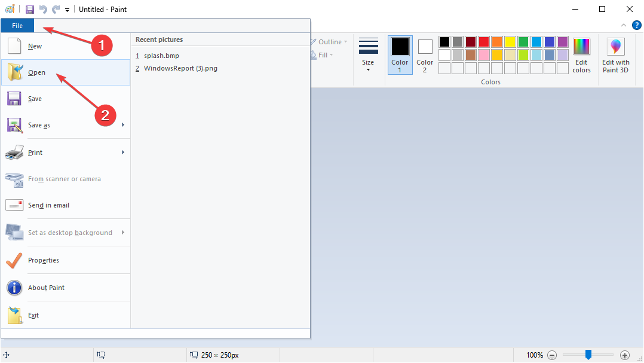The image size is (644, 363).
Task: Select the Color 1 button
Action: [400, 55]
